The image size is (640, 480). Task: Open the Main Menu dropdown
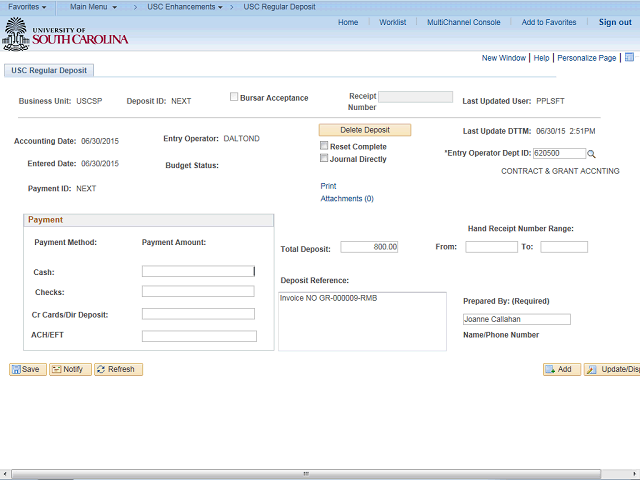click(x=93, y=7)
